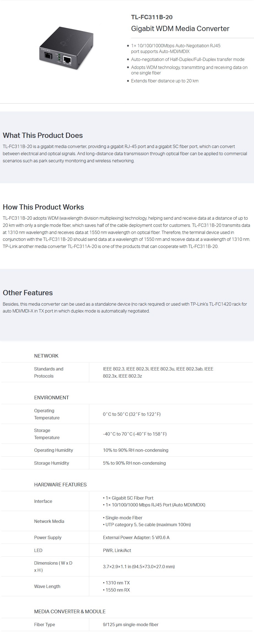
Task: Click the Power Supply specification value
Action: (x=136, y=537)
